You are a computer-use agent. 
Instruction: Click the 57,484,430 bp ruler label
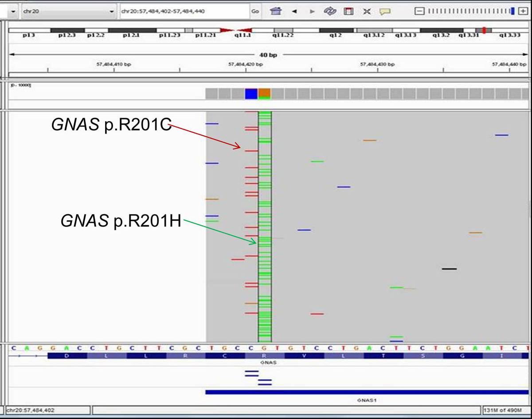(x=377, y=64)
